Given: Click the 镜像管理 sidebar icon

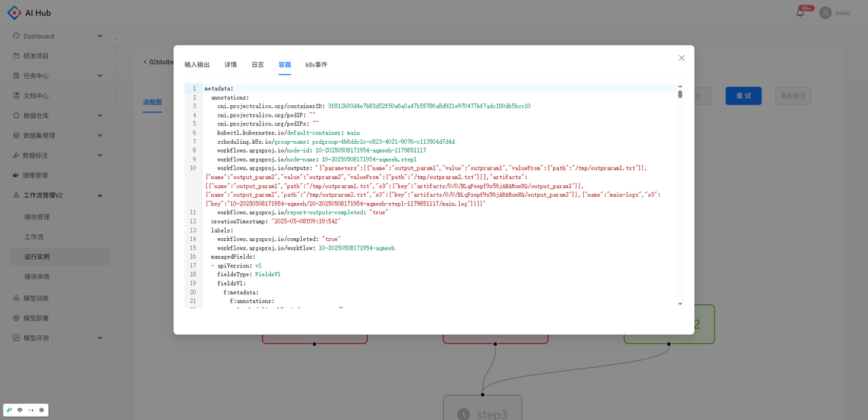Looking at the screenshot, I should [x=17, y=175].
